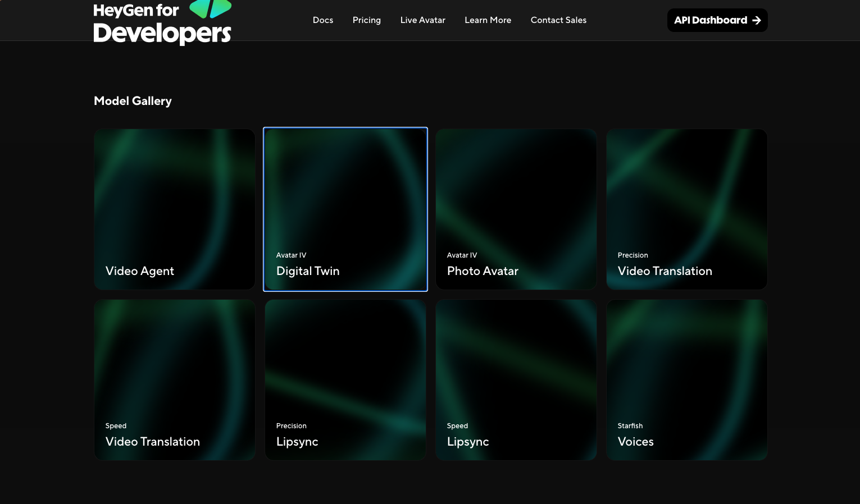This screenshot has width=860, height=504.
Task: Open the Starfish Voices model card
Action: [x=686, y=379]
